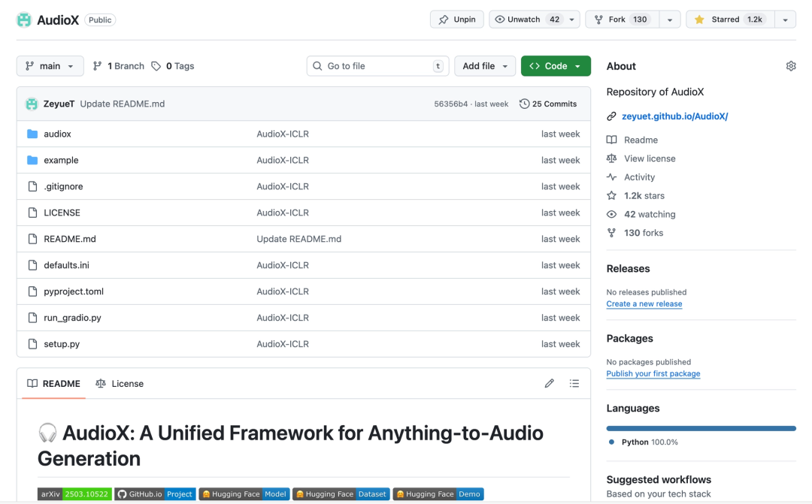Screen dimensions: 812x504
Task: Open the zeyuet.github.io/AudioX/ link
Action: pyautogui.click(x=674, y=116)
